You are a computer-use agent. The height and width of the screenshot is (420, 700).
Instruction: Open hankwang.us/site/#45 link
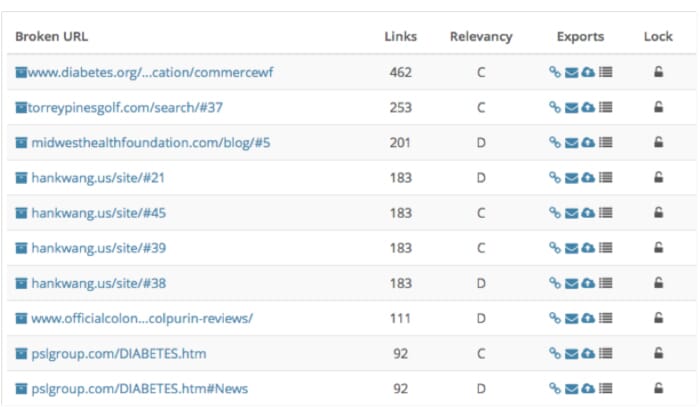(99, 213)
